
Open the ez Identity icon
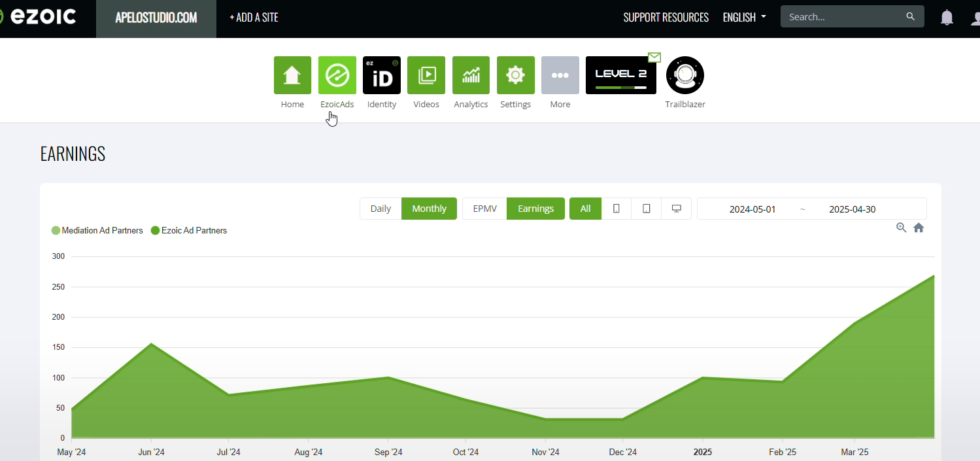point(382,75)
